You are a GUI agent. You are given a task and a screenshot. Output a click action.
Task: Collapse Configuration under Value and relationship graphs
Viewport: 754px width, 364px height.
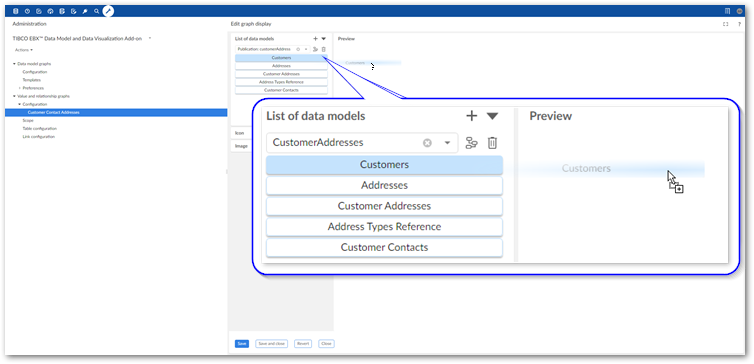coord(19,104)
